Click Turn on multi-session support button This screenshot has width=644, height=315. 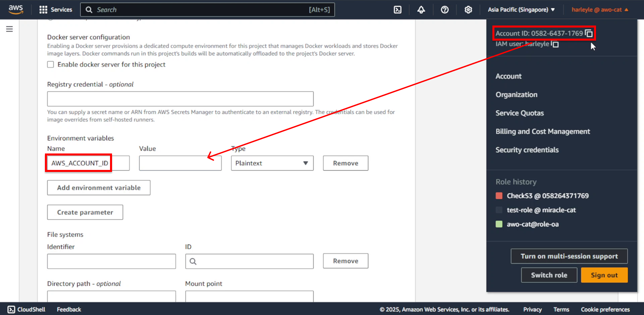(x=569, y=256)
